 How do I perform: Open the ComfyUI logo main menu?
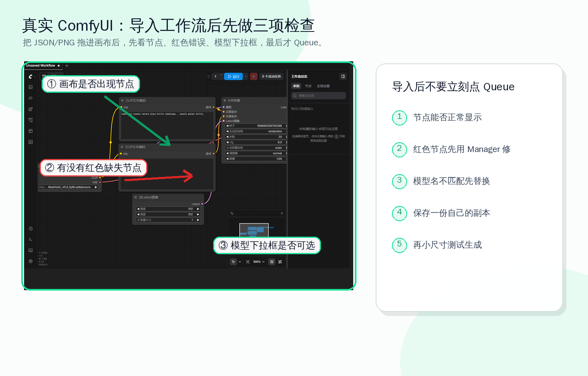point(30,76)
